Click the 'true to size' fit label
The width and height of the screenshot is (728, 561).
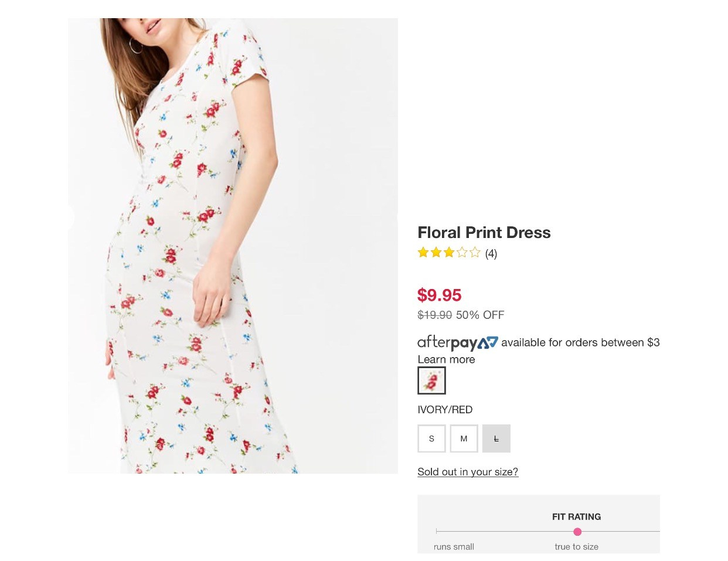click(x=576, y=546)
